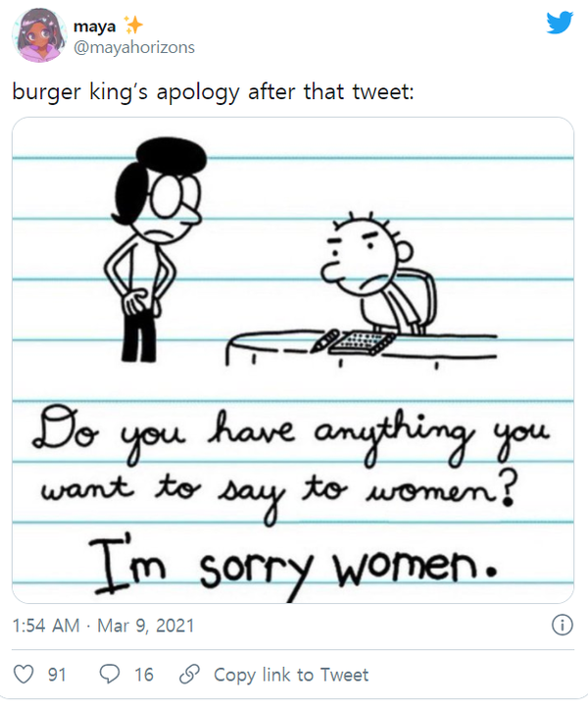Click the chain link icon
Screen dimensions: 588x710
click(x=193, y=675)
